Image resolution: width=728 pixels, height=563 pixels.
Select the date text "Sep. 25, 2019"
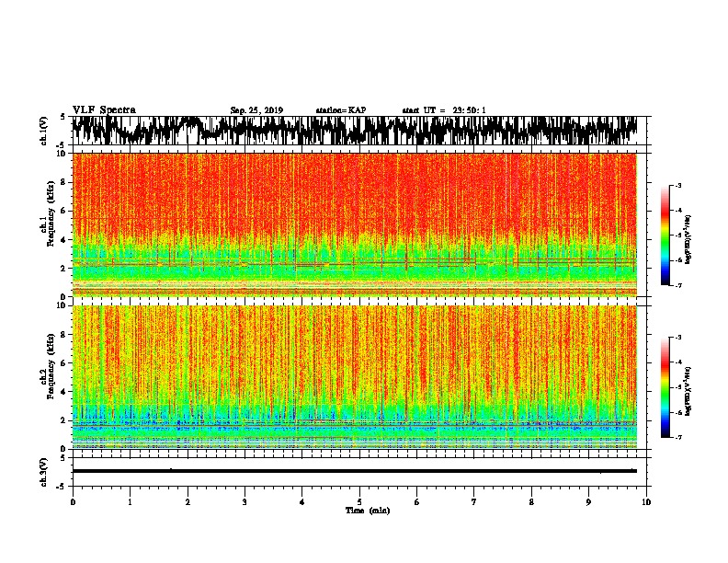256,110
